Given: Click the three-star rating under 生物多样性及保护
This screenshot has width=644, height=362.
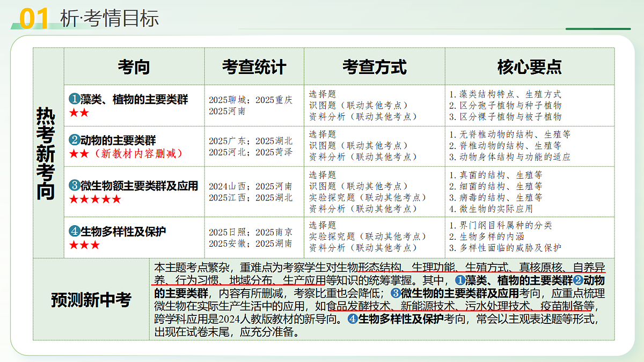Looking at the screenshot, I should pyautogui.click(x=84, y=245).
